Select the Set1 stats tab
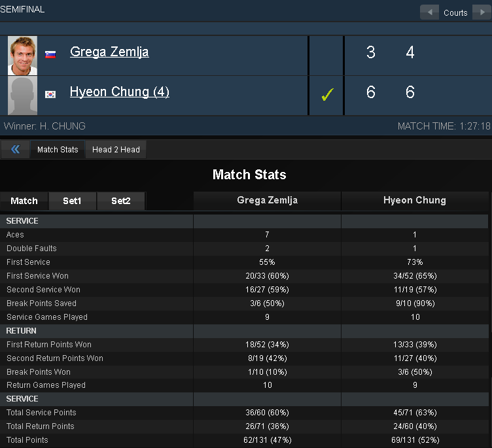 click(72, 201)
